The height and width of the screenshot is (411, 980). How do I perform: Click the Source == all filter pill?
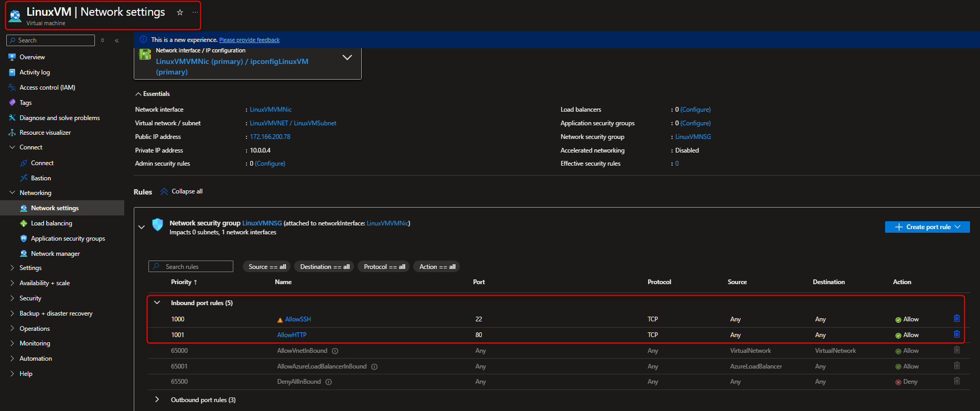tap(267, 267)
